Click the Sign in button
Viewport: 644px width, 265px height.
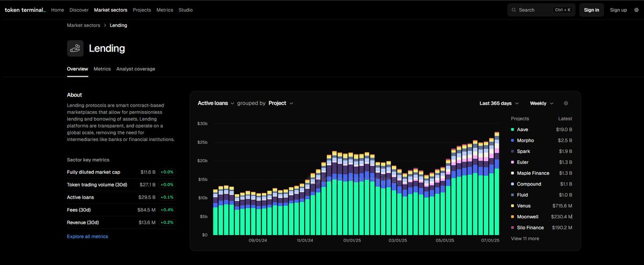tap(591, 10)
